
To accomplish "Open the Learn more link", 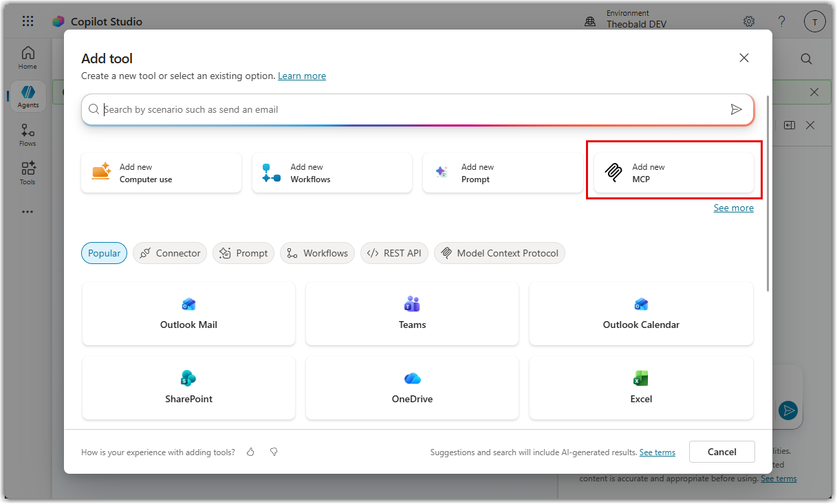I will coord(302,76).
